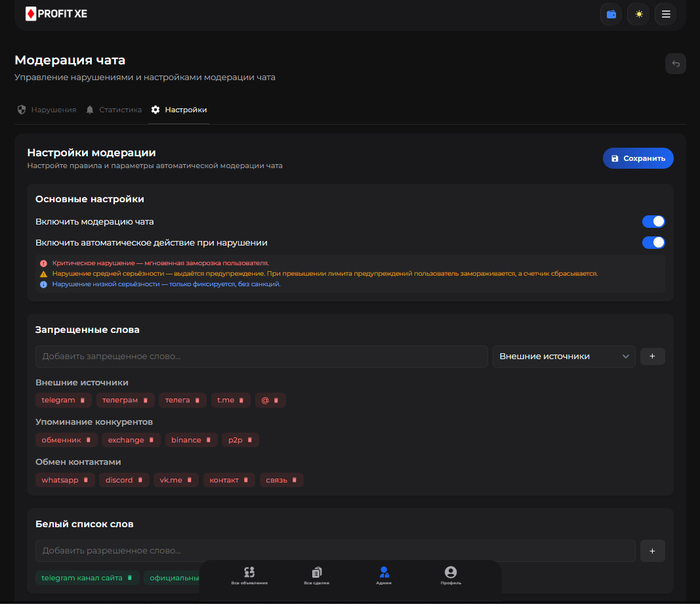Toggle automatic action on violation switch
The height and width of the screenshot is (604, 700).
(x=653, y=242)
